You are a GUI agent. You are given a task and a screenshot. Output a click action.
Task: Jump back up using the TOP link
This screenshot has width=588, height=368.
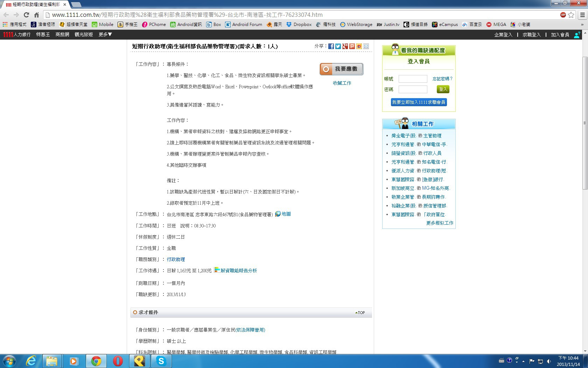pos(360,313)
